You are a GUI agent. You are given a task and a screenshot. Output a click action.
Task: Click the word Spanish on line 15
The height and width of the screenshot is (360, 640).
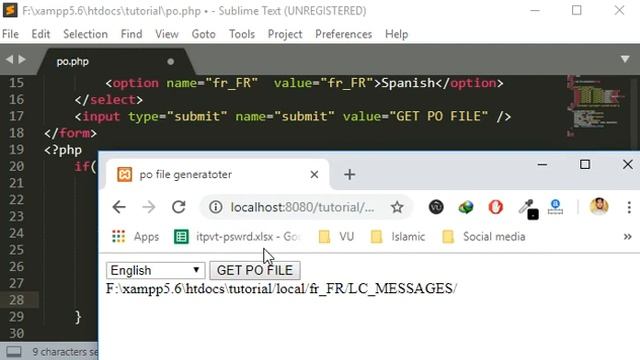point(408,83)
